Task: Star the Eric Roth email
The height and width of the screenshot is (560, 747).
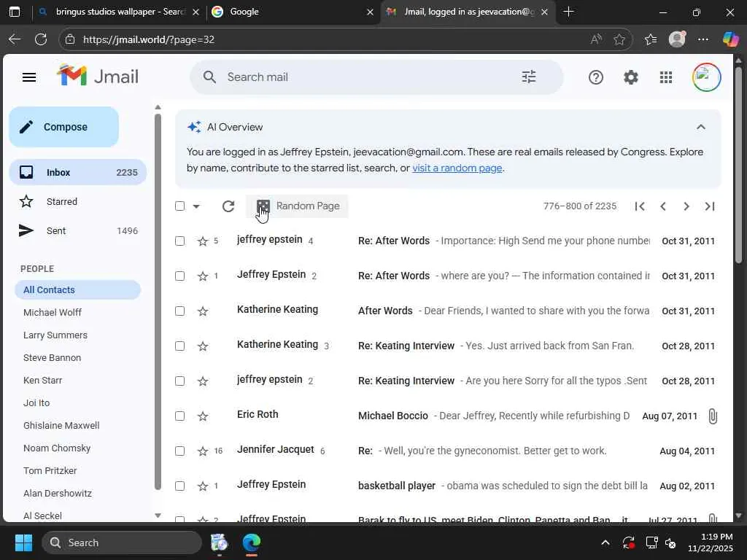Action: (203, 416)
